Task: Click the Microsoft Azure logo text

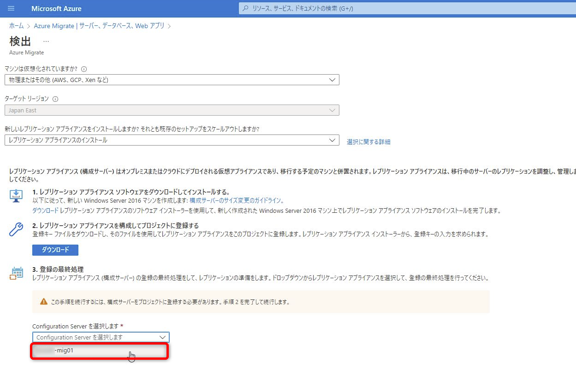Action: (x=55, y=9)
